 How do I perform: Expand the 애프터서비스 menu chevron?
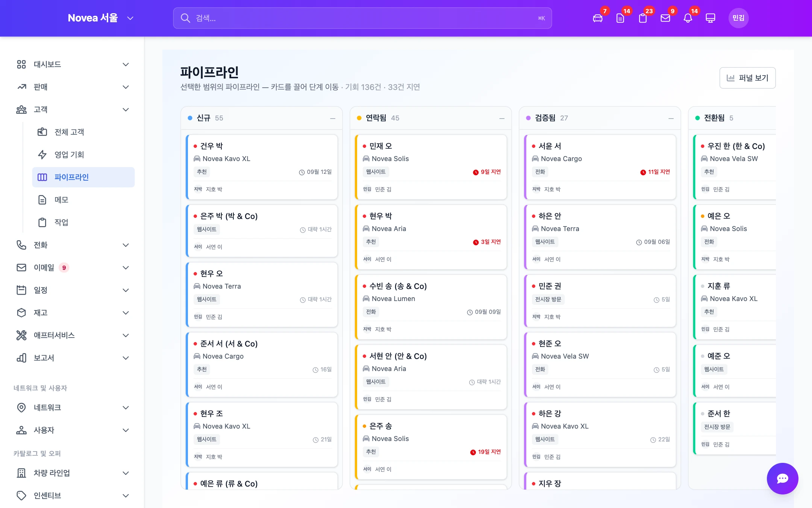click(126, 335)
